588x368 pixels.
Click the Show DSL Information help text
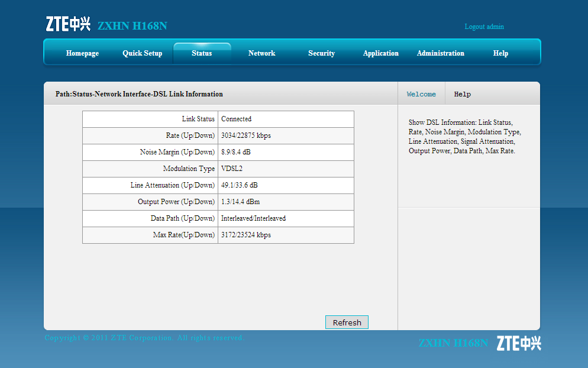464,137
